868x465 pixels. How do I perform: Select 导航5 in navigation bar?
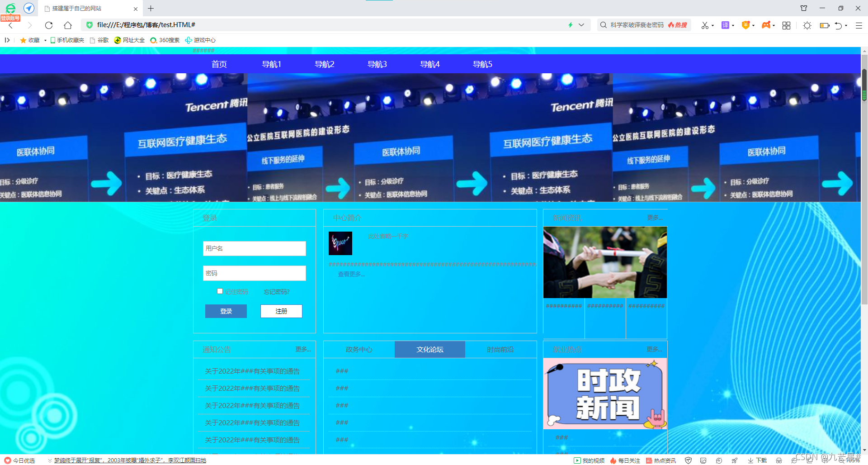pos(482,64)
